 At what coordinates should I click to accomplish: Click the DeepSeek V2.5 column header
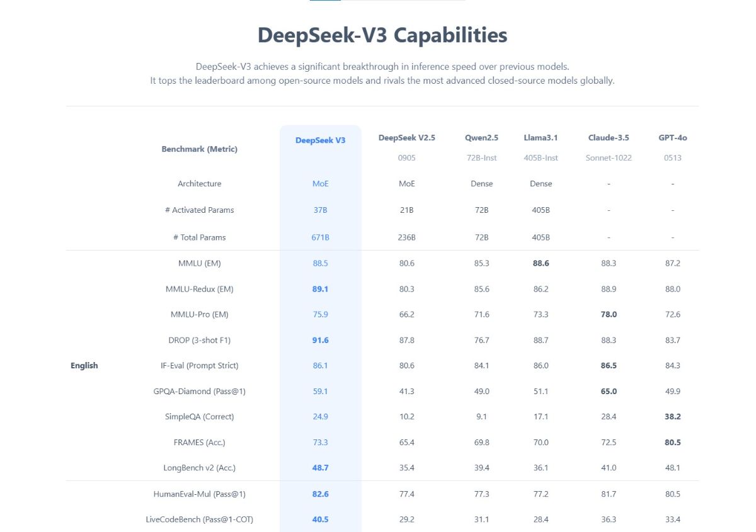tap(406, 138)
